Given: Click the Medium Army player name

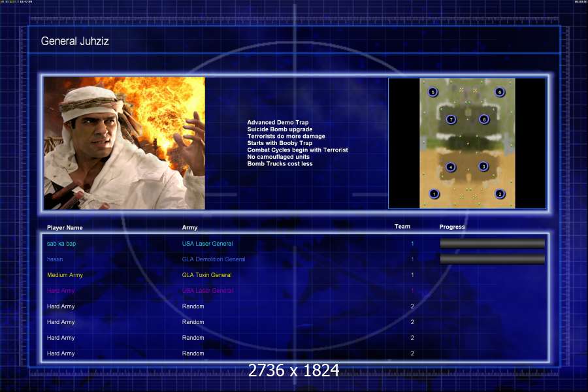Looking at the screenshot, I should [x=65, y=275].
